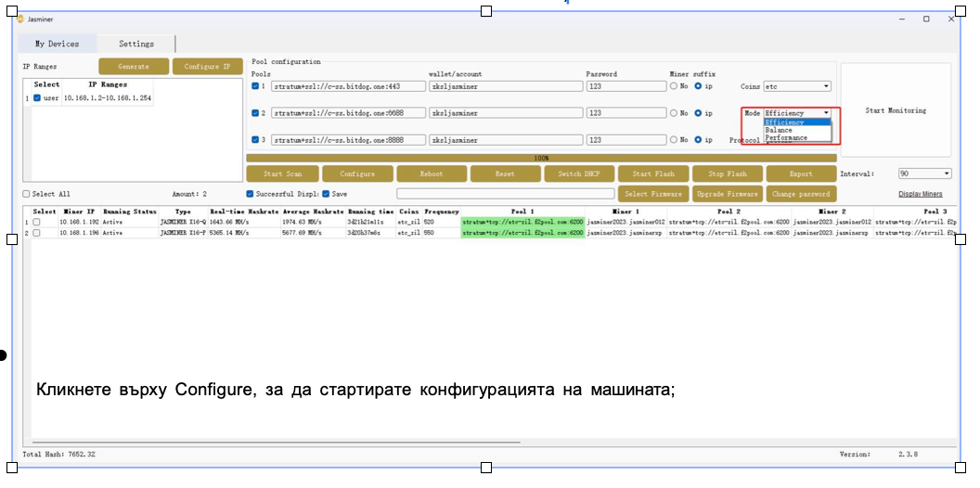Toggle the Save checkbox
The image size is (980, 488).
[x=326, y=194]
